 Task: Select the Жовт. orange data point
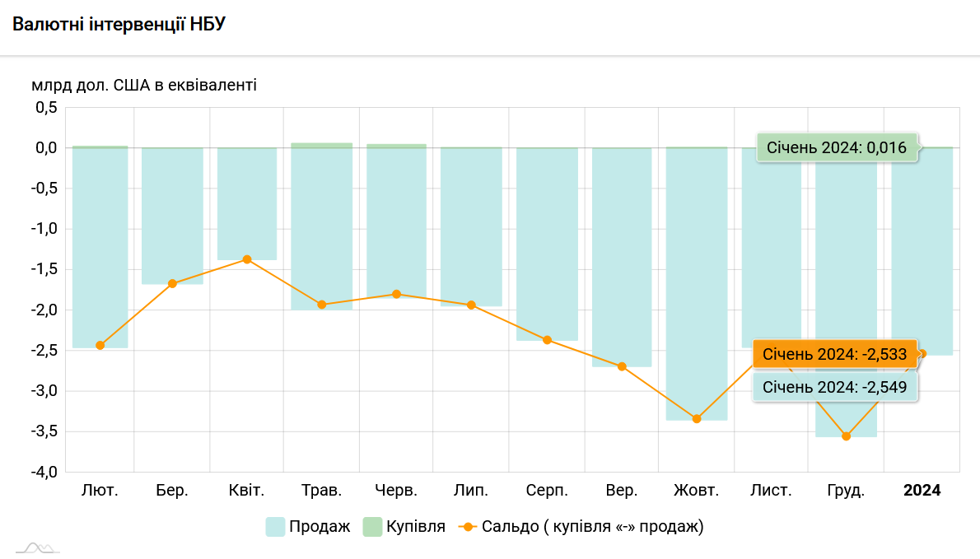coord(697,419)
